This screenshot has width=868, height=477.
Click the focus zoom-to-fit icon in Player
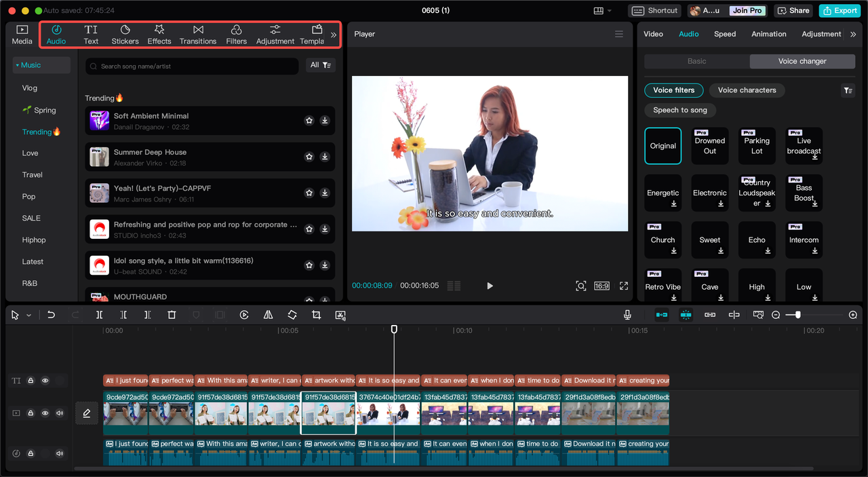pyautogui.click(x=581, y=286)
